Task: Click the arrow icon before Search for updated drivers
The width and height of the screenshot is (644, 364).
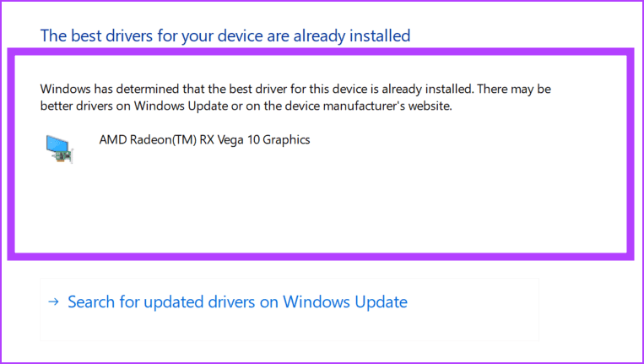Action: [x=53, y=302]
